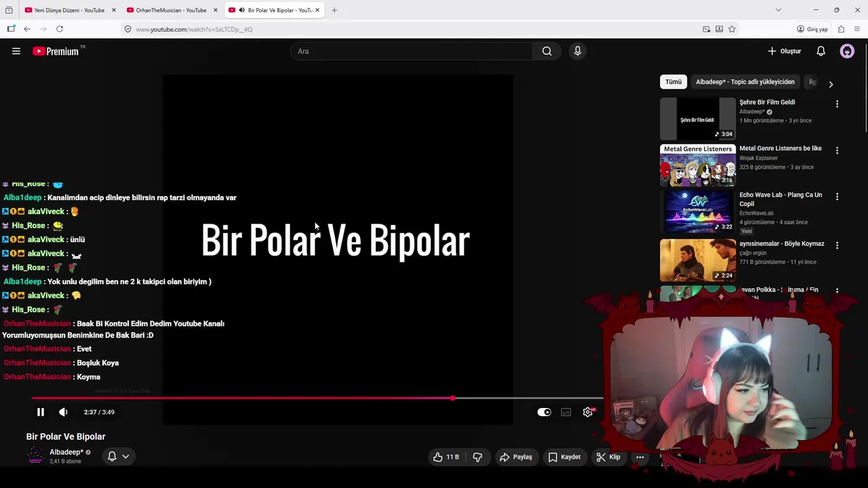
Task: Start voice search with microphone icon
Action: tap(578, 51)
